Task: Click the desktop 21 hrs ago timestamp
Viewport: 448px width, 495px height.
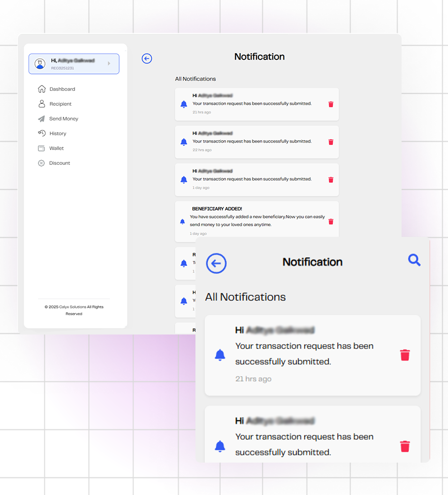Action: (x=202, y=112)
